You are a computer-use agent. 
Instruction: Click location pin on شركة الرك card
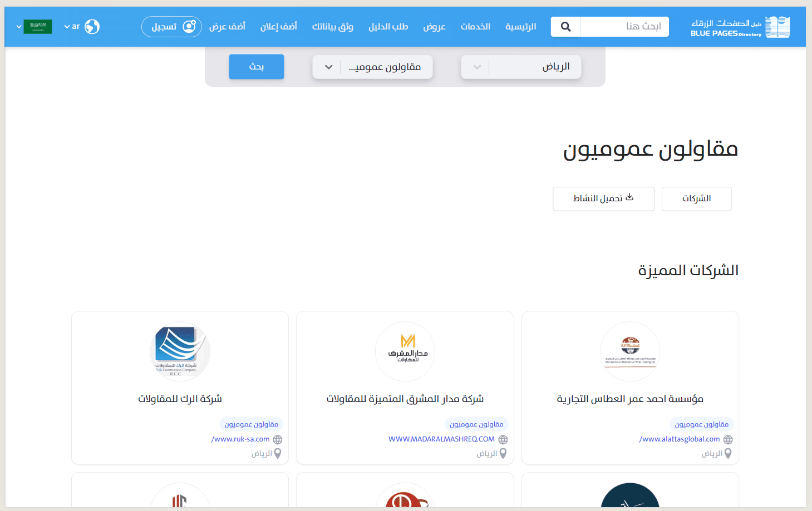pos(278,454)
